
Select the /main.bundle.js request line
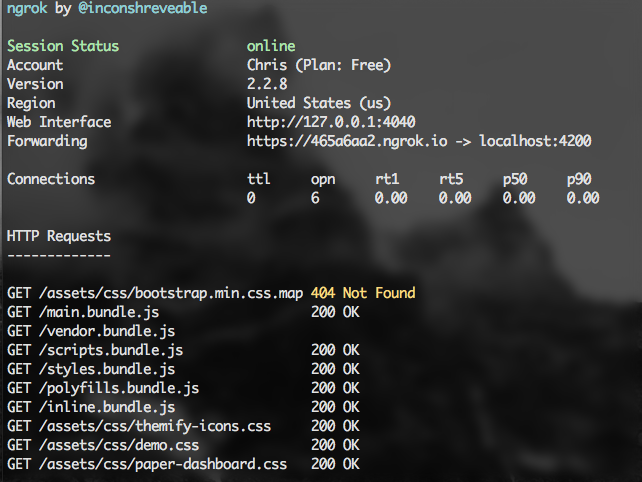click(83, 312)
